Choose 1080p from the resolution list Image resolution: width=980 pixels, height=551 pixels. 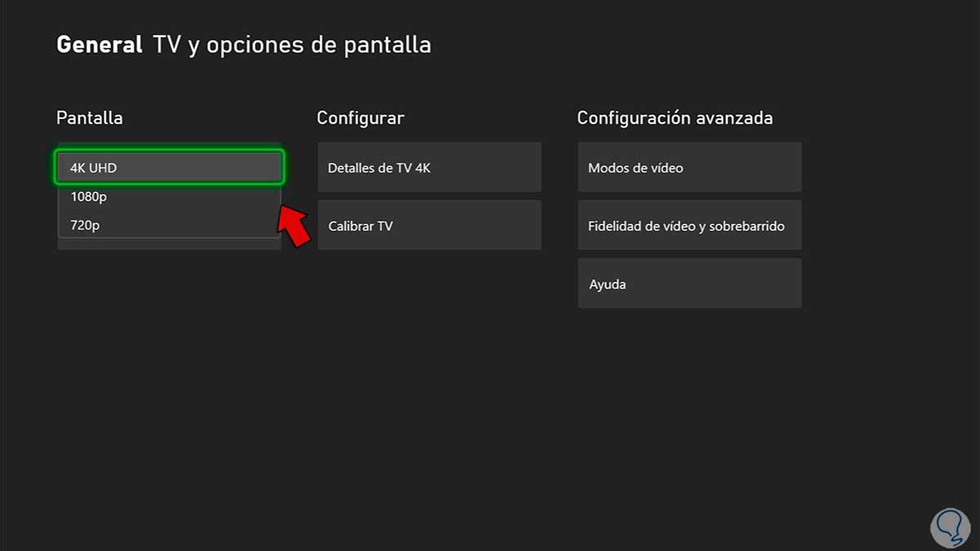(x=169, y=197)
